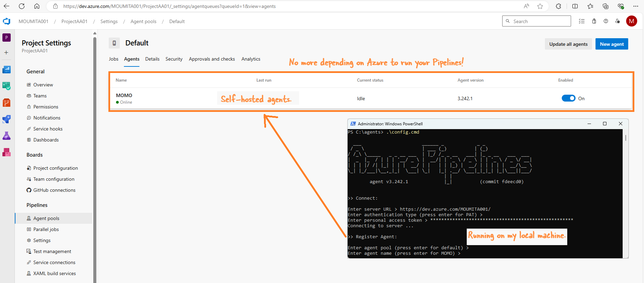Click the Idle current status cell
Image resolution: width=644 pixels, height=283 pixels.
[x=361, y=98]
